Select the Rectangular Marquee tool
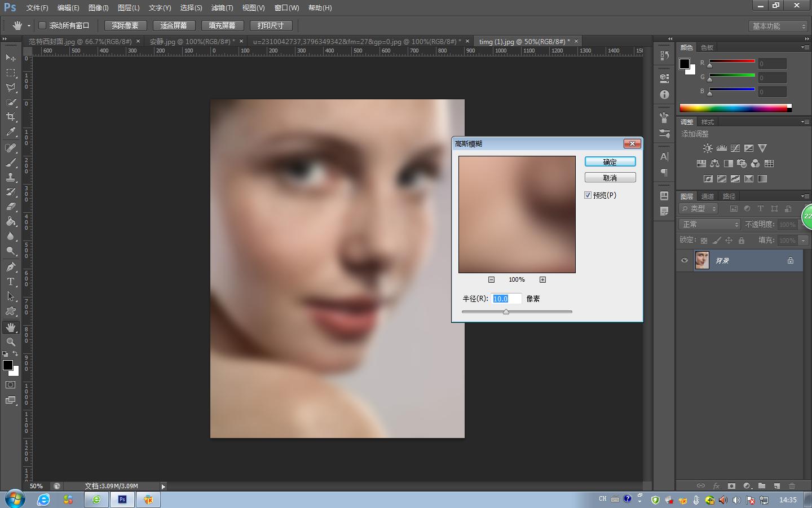812x508 pixels. point(11,73)
